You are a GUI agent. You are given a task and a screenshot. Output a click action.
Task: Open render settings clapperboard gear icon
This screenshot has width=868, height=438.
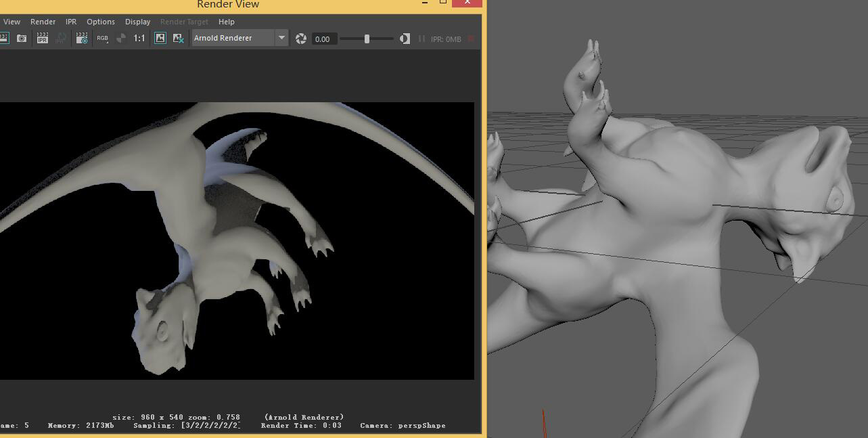(x=82, y=39)
